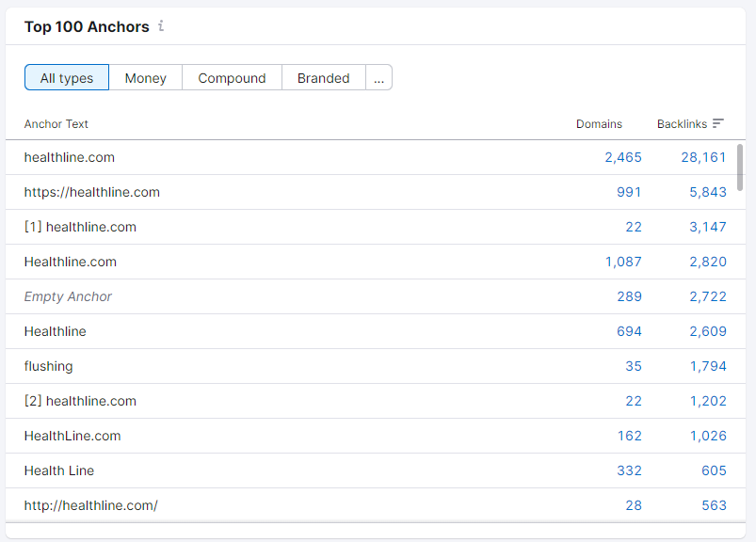Switch to the Money anchors tab
The height and width of the screenshot is (542, 756).
146,77
